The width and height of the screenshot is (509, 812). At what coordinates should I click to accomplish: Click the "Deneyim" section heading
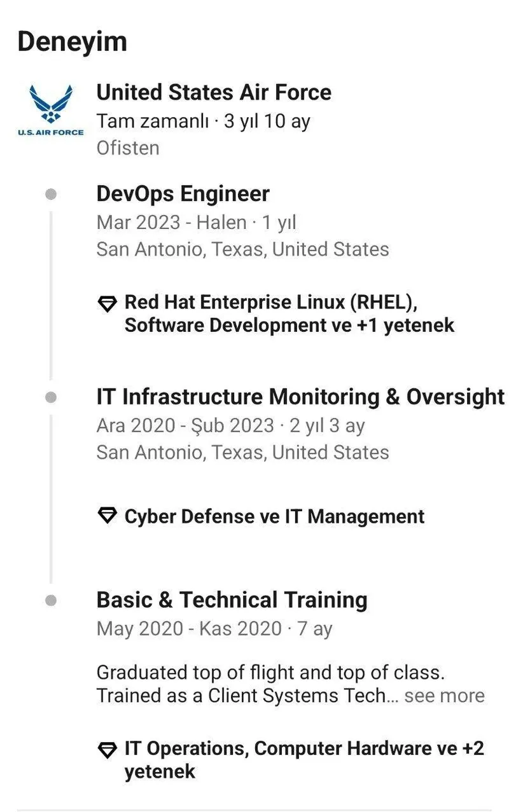coord(72,42)
